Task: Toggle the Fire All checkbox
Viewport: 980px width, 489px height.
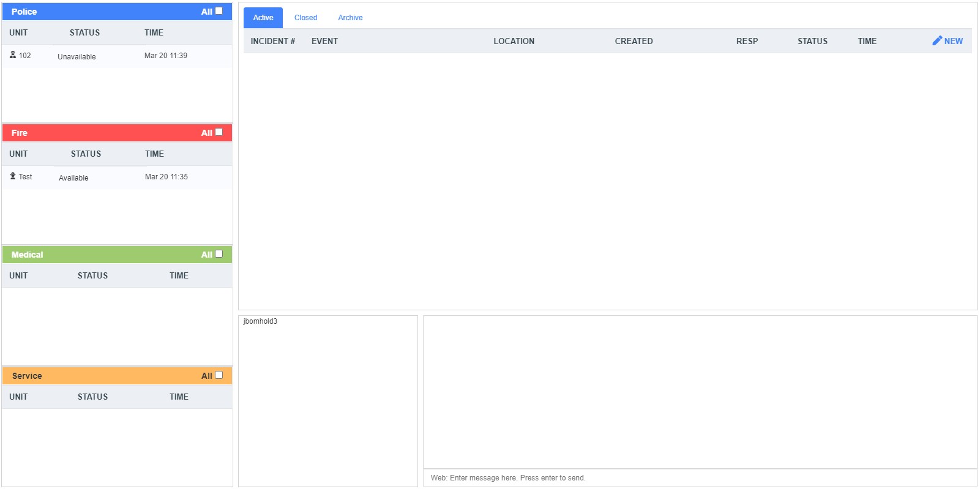Action: tap(219, 132)
